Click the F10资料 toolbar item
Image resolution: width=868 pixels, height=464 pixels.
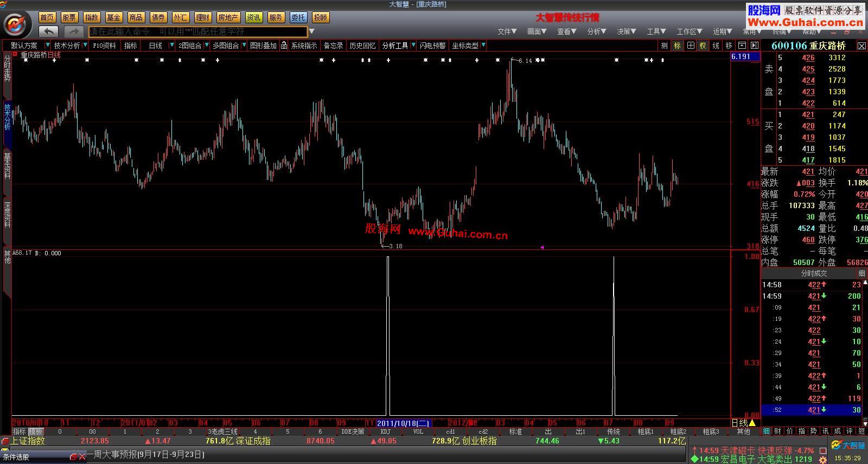pyautogui.click(x=104, y=46)
